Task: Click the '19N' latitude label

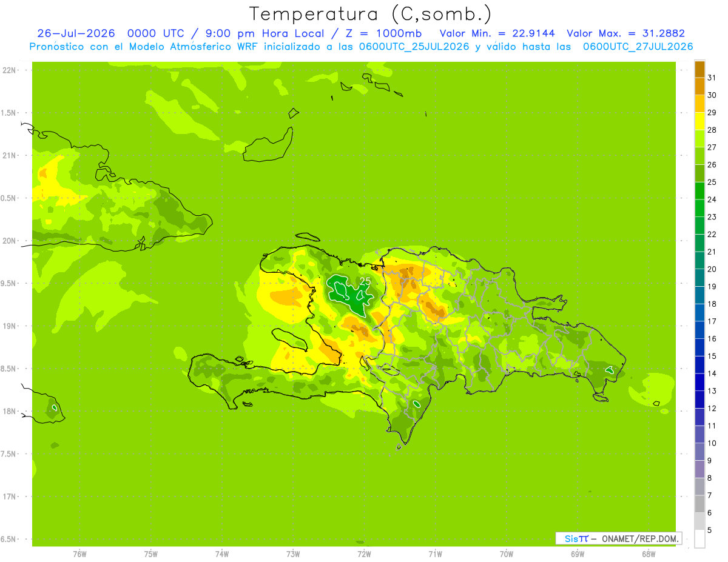Action: (x=8, y=326)
